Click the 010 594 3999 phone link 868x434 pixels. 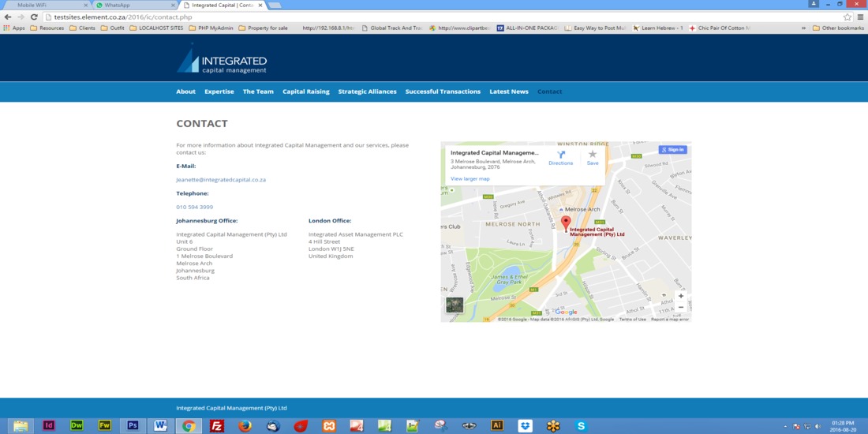[195, 207]
